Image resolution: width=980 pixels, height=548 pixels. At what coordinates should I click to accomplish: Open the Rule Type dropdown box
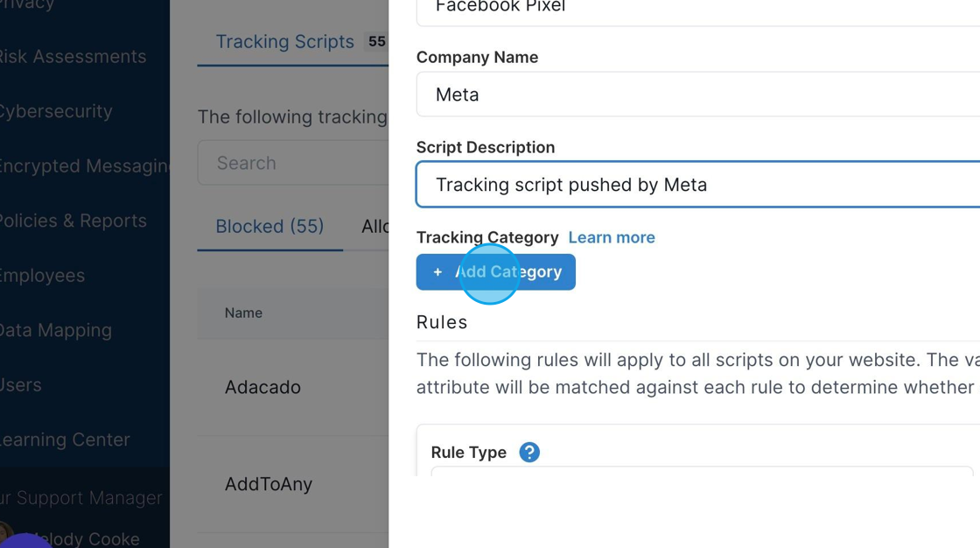701,471
